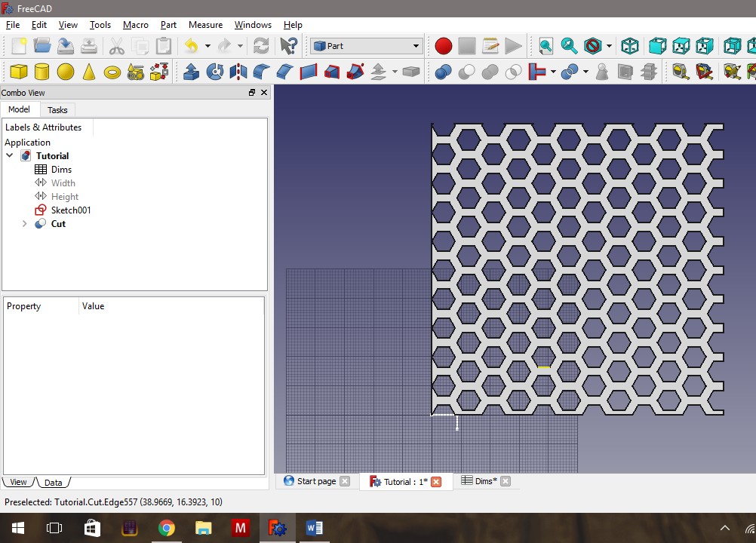Open Chrome from the taskbar
The width and height of the screenshot is (756, 543).
click(x=167, y=528)
